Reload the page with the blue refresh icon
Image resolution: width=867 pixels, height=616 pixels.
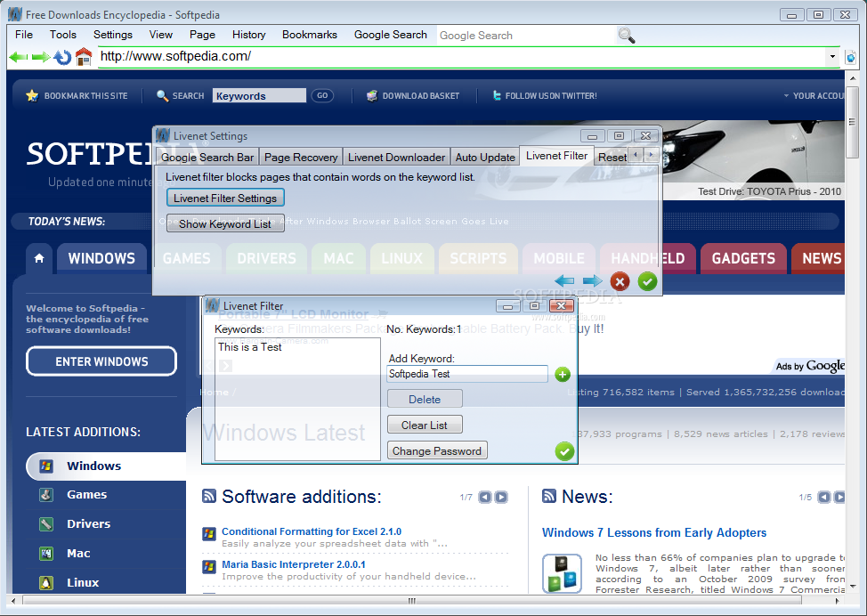point(62,57)
